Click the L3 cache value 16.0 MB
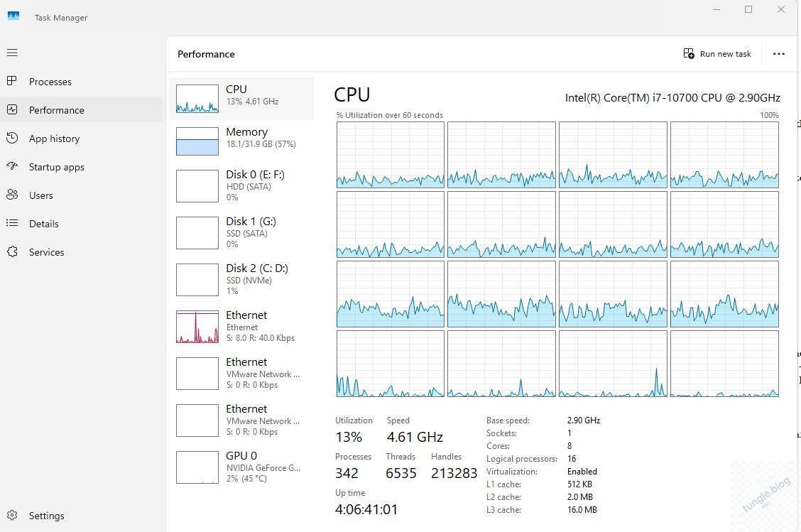This screenshot has height=532, width=801. 582,509
